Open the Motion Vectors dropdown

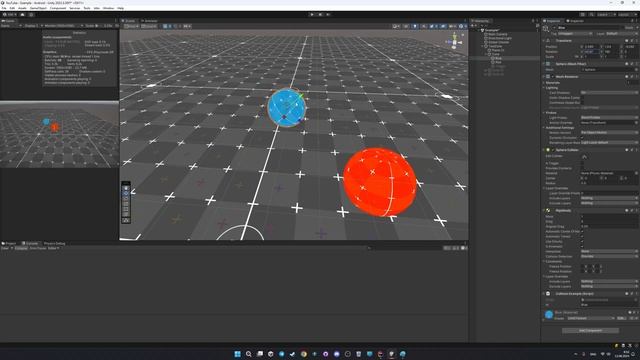tap(609, 133)
